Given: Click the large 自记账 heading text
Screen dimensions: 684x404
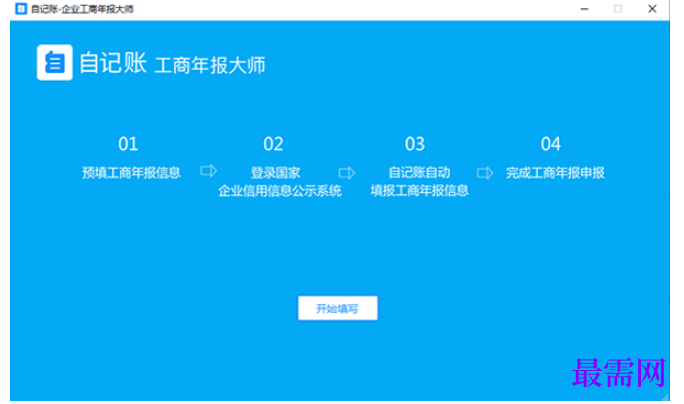Looking at the screenshot, I should [113, 63].
